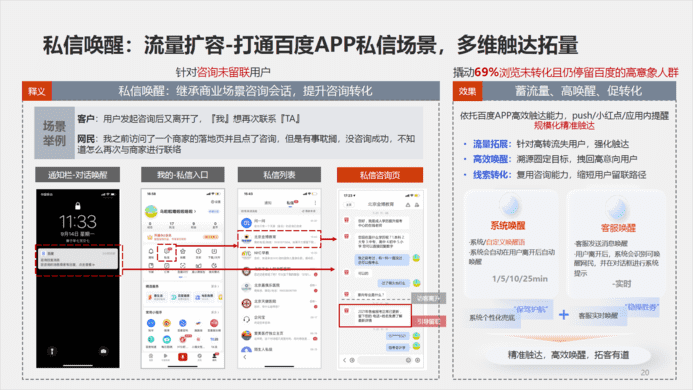Click the 通知栏-对话唤醒 label

tap(77, 175)
